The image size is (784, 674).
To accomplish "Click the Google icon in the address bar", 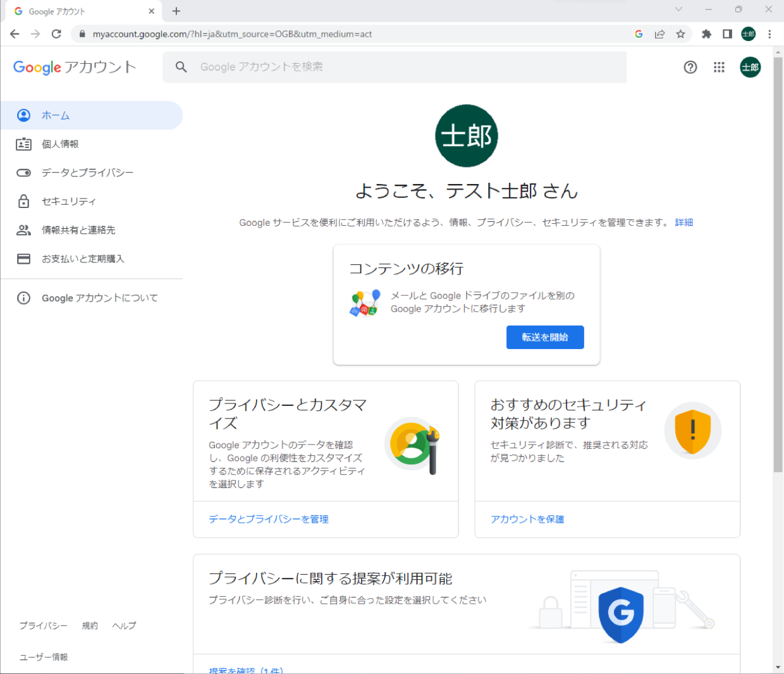I will [639, 34].
